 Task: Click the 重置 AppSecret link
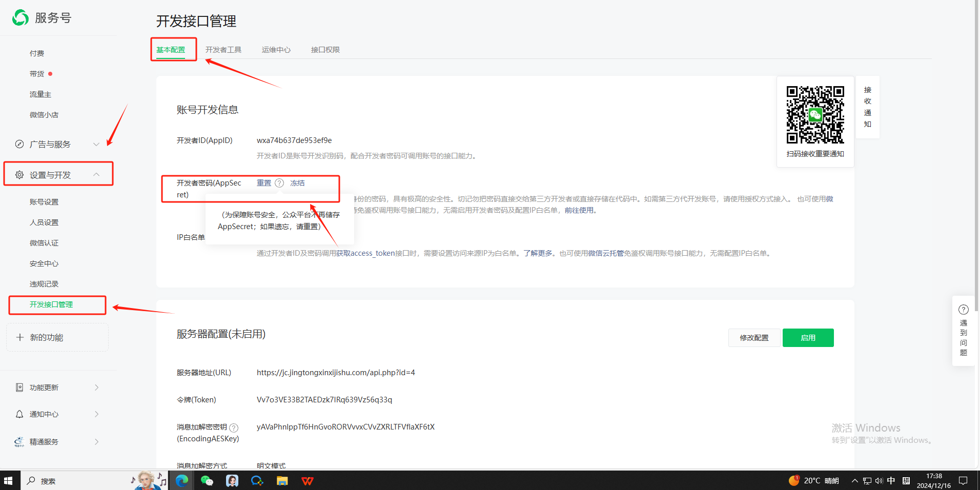(x=264, y=183)
